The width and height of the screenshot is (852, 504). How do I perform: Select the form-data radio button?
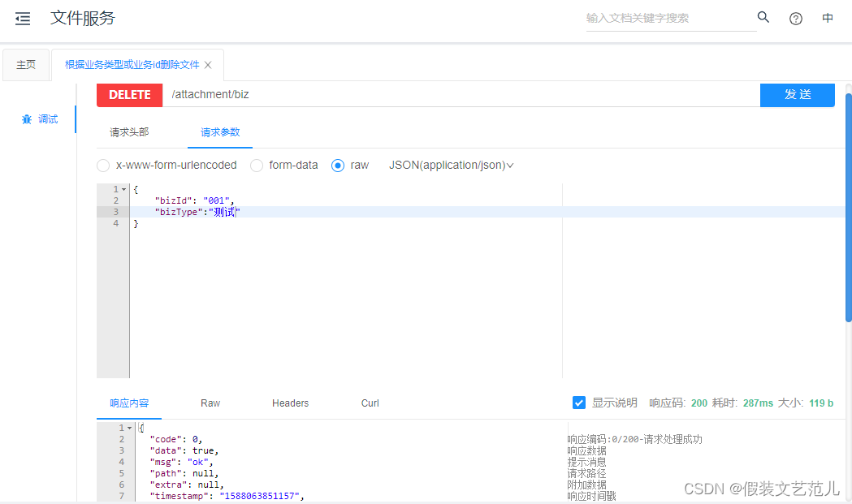[257, 166]
